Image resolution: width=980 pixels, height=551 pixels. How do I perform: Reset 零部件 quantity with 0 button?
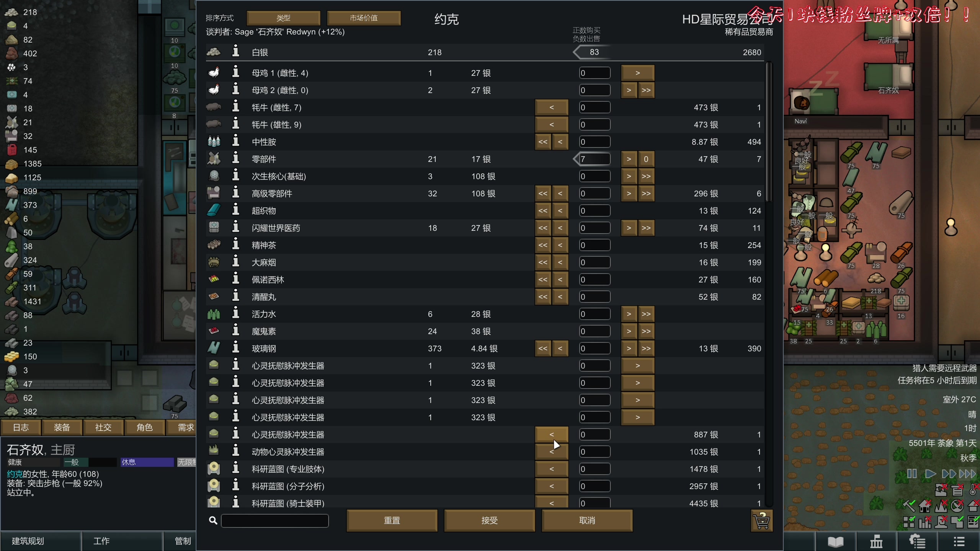[646, 159]
